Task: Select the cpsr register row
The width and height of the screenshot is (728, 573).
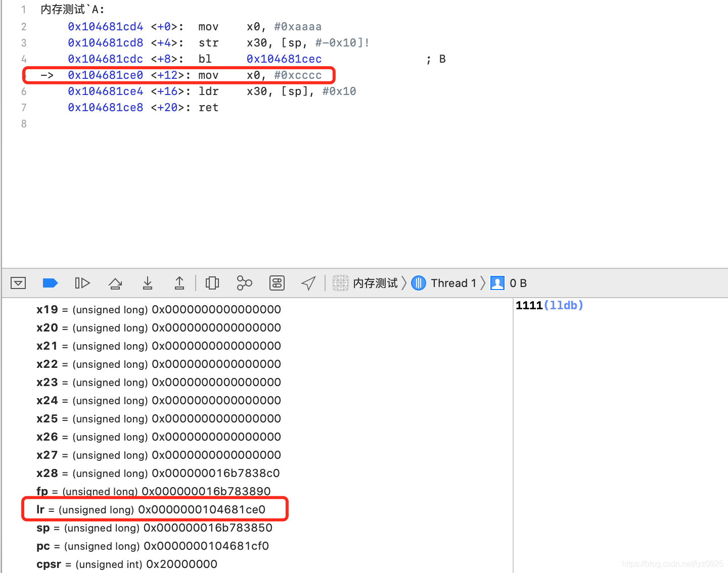Action: 127,564
